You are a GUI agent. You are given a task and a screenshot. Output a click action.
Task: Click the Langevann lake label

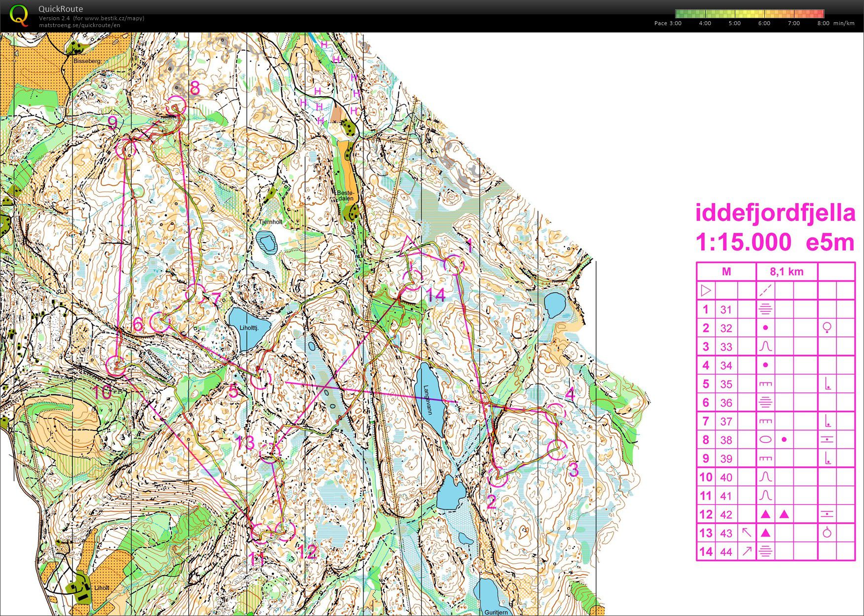[429, 400]
